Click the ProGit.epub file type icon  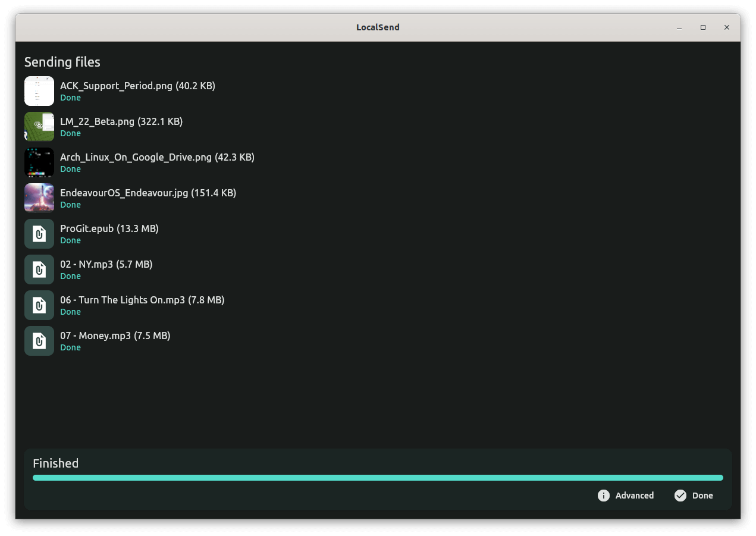(39, 233)
